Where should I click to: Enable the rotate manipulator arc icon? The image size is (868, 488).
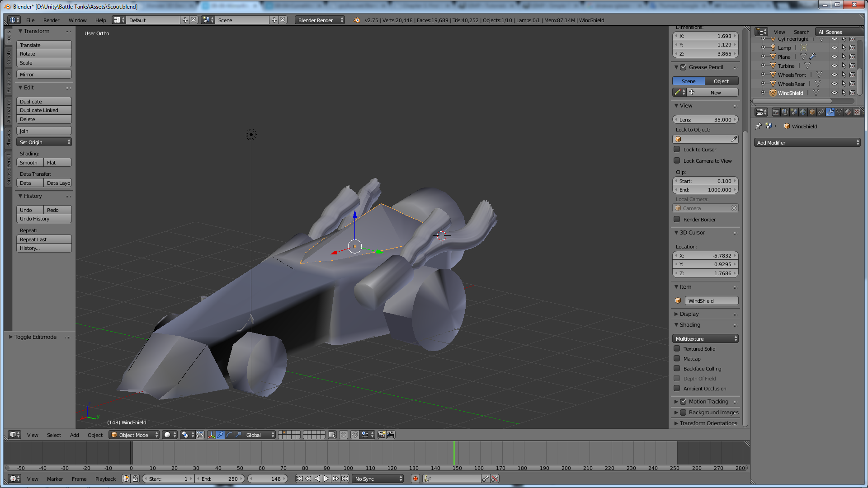tap(229, 435)
